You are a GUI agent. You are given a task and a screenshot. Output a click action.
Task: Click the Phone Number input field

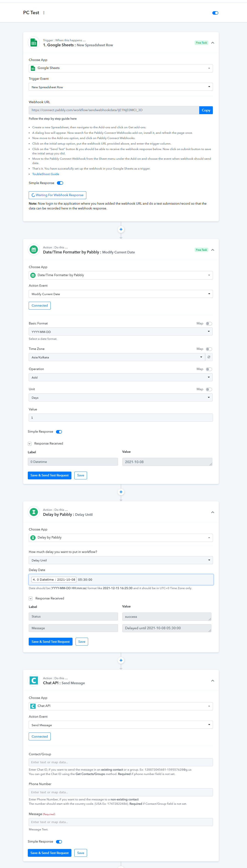point(121,793)
